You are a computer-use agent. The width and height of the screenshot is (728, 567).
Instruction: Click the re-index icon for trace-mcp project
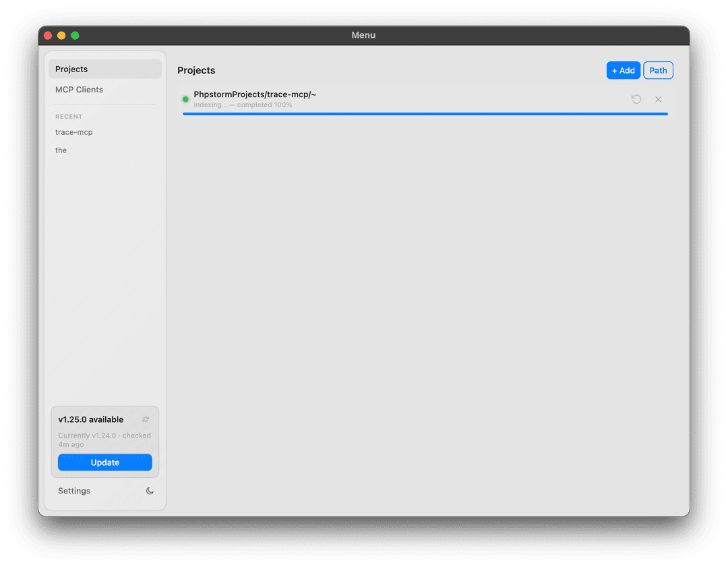coord(636,99)
